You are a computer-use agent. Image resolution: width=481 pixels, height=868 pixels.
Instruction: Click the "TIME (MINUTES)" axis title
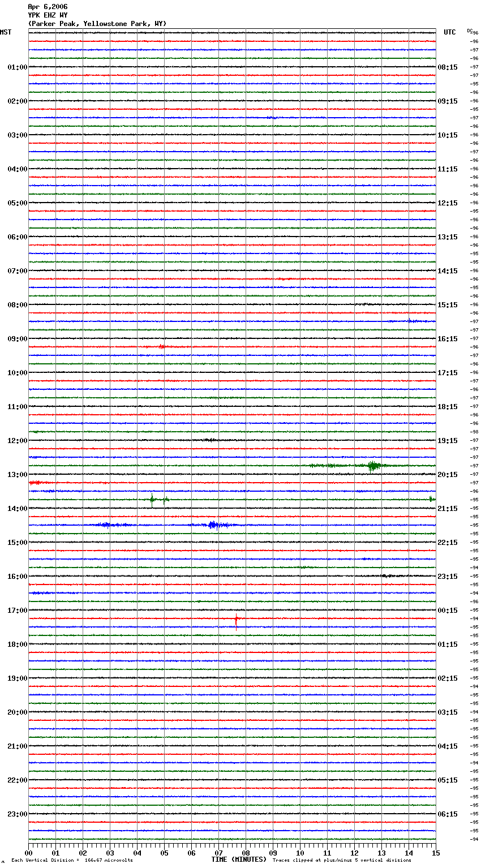click(x=239, y=860)
